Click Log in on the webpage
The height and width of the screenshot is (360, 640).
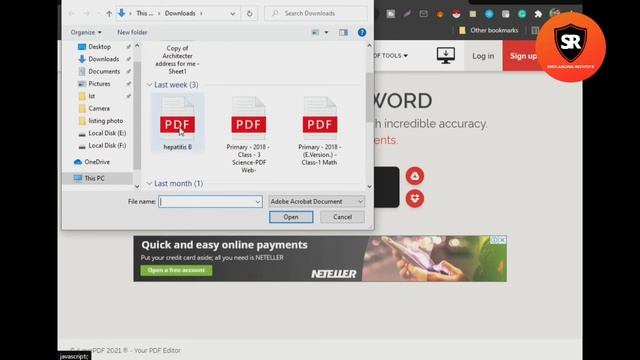pyautogui.click(x=483, y=56)
